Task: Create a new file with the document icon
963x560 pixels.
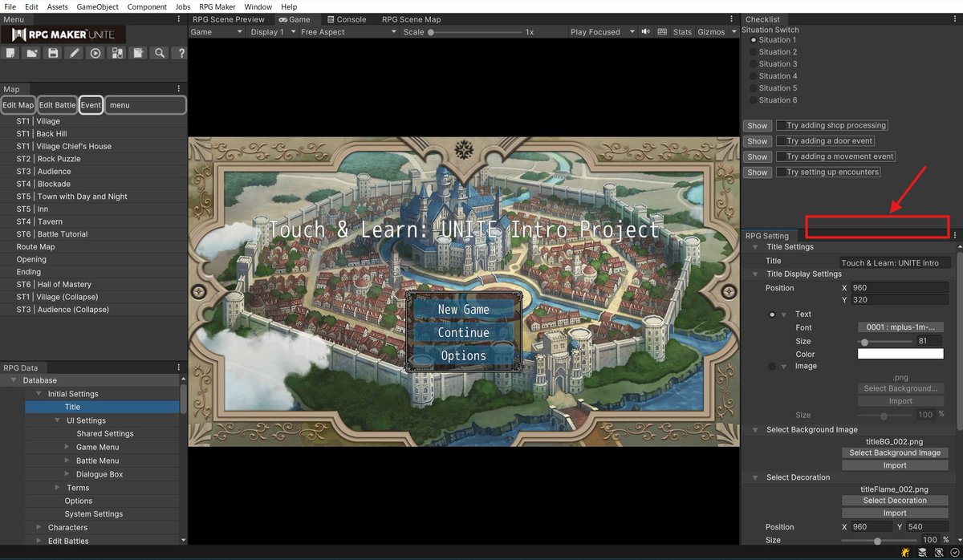Action: click(10, 53)
